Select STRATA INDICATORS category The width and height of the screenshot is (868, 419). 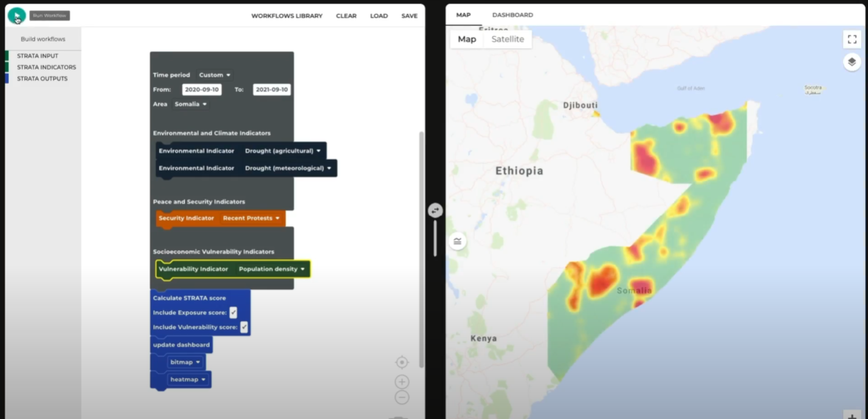(x=46, y=67)
